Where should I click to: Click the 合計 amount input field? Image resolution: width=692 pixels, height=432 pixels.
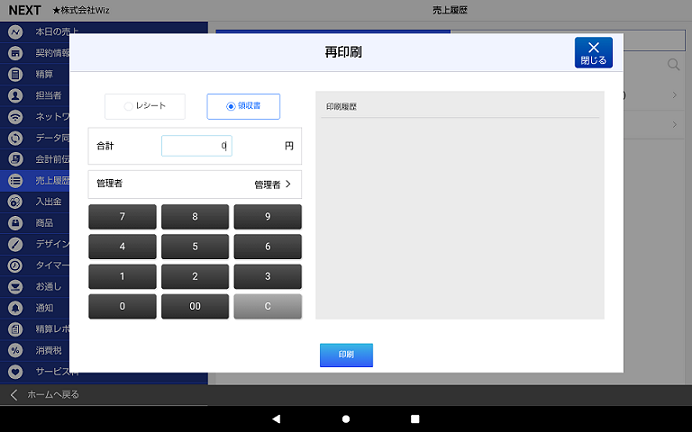pyautogui.click(x=196, y=146)
